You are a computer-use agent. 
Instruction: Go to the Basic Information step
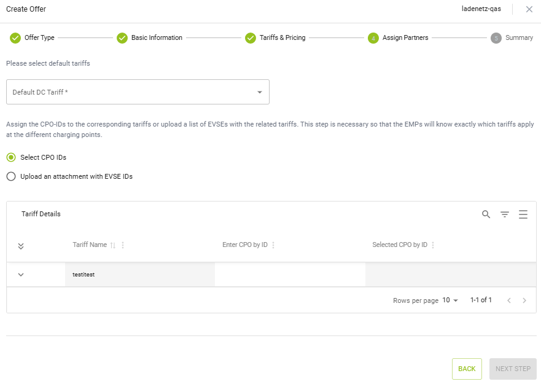pos(149,38)
